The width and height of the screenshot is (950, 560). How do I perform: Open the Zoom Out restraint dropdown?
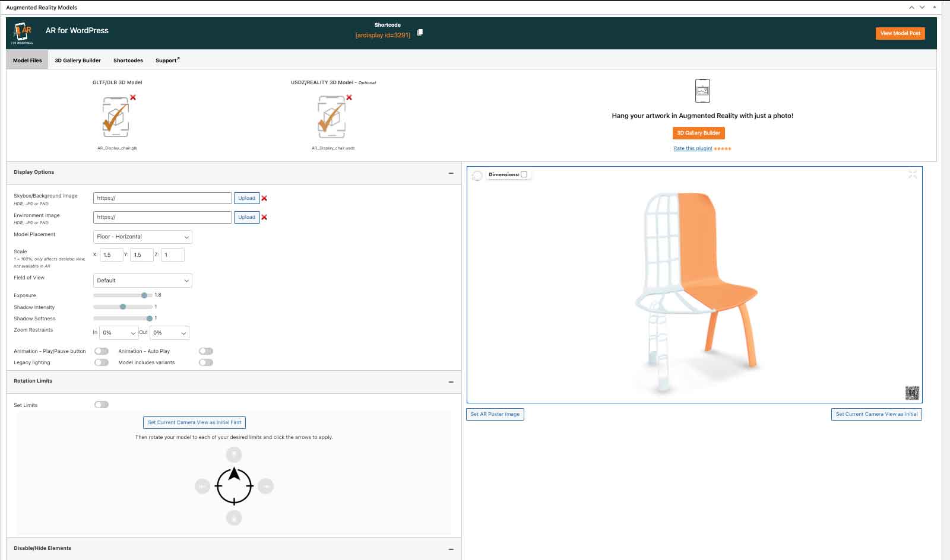(x=170, y=333)
